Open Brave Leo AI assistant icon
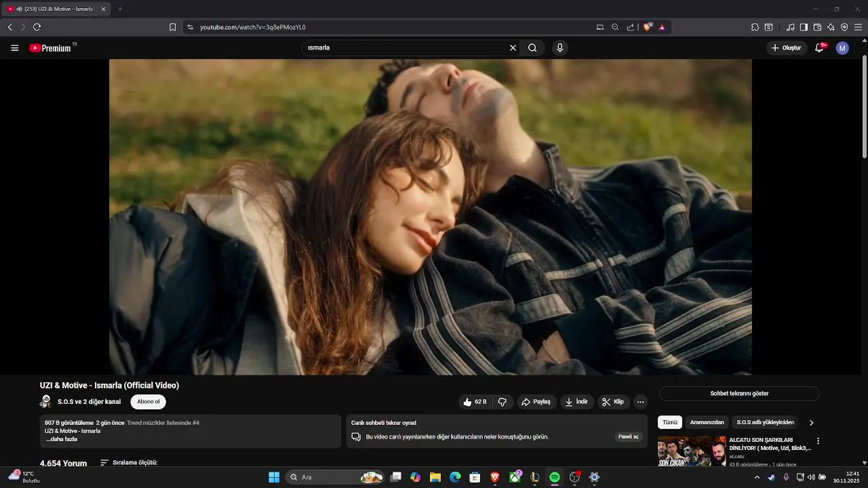This screenshot has height=488, width=868. (x=831, y=27)
